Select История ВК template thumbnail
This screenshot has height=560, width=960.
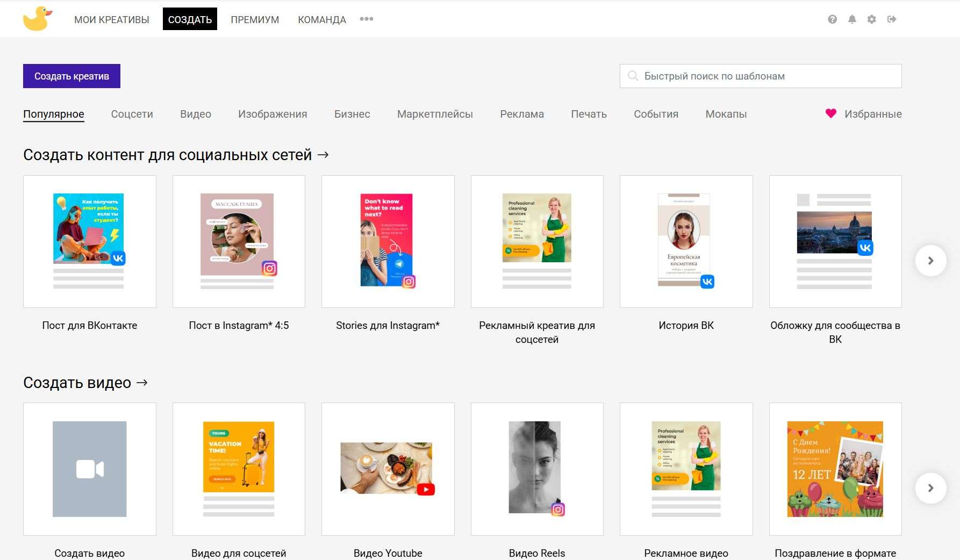point(686,241)
